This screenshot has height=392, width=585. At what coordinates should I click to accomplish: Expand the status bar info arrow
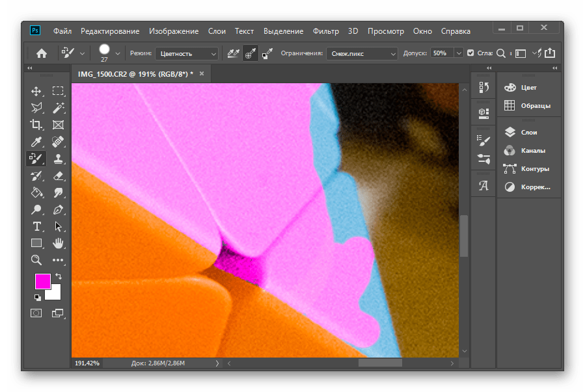[217, 363]
